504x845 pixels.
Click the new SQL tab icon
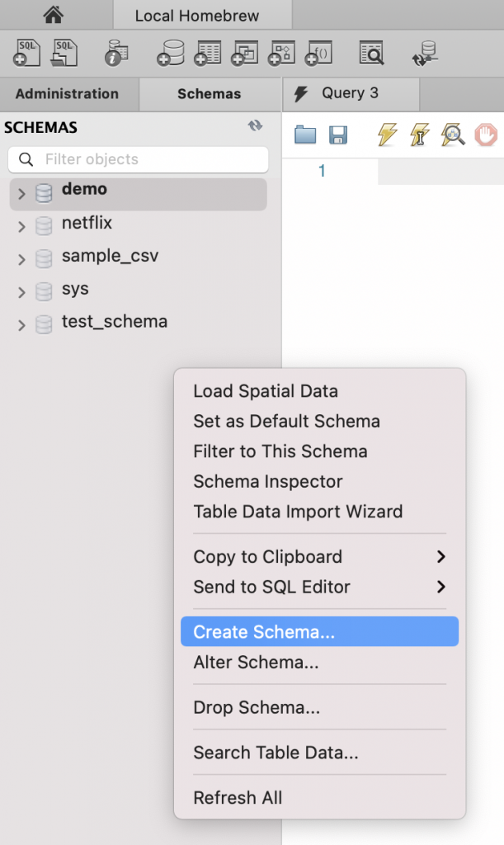pyautogui.click(x=26, y=53)
